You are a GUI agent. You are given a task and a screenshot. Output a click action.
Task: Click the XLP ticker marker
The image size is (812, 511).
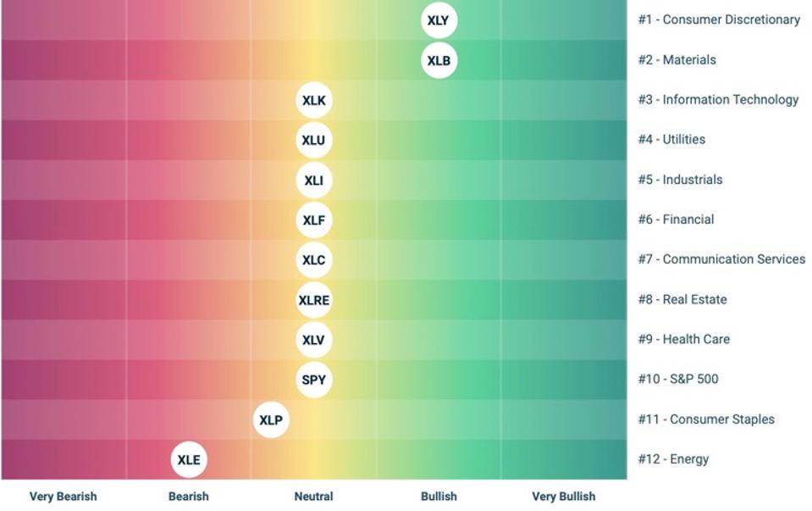click(x=271, y=419)
